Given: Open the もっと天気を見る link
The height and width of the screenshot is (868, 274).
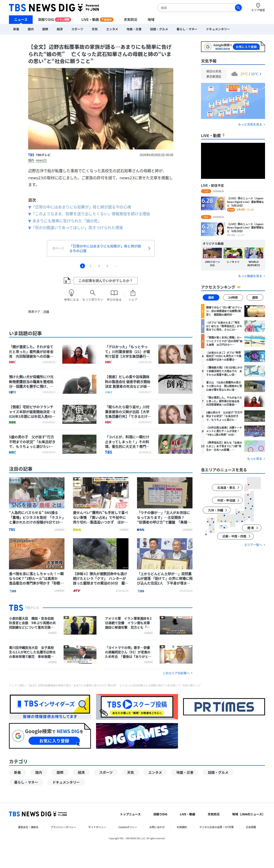Looking at the screenshot, I should [x=251, y=124].
